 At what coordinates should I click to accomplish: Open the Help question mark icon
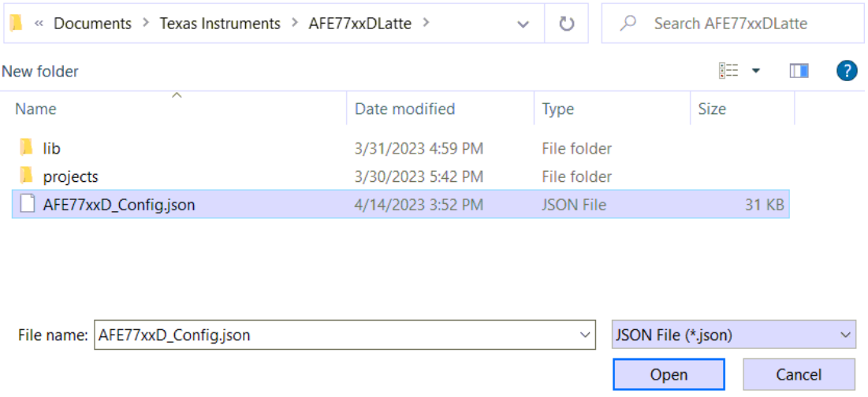[x=846, y=71]
